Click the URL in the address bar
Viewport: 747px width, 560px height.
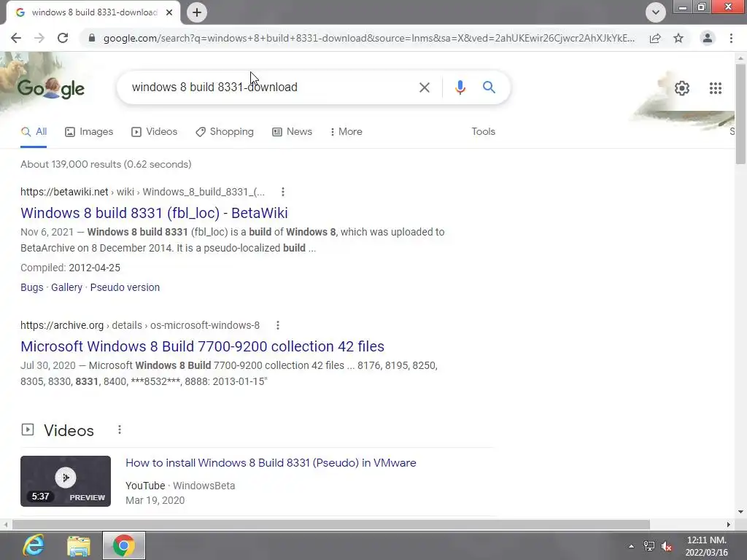point(368,38)
